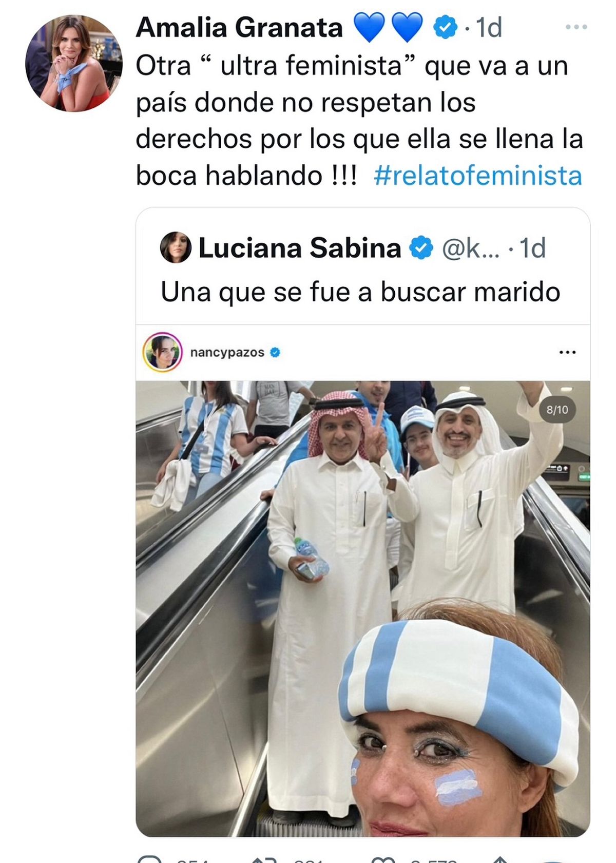Open the tweet's three-dot more menu
This screenshot has width=616, height=863.
576,27
